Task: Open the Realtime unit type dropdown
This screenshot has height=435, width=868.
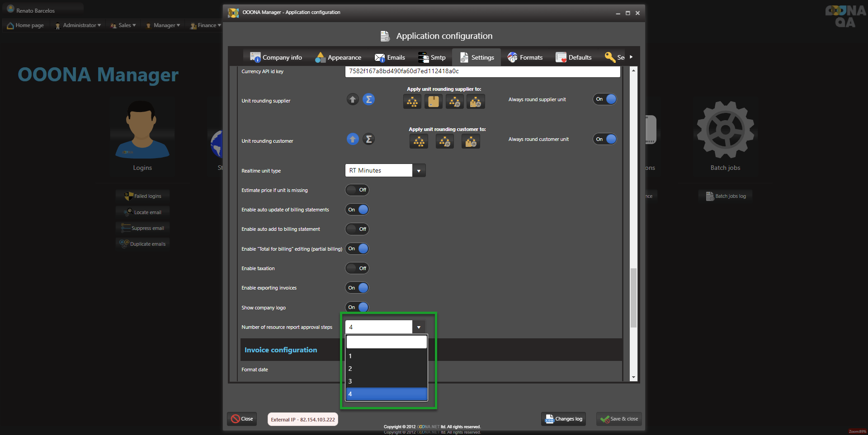Action: point(419,171)
